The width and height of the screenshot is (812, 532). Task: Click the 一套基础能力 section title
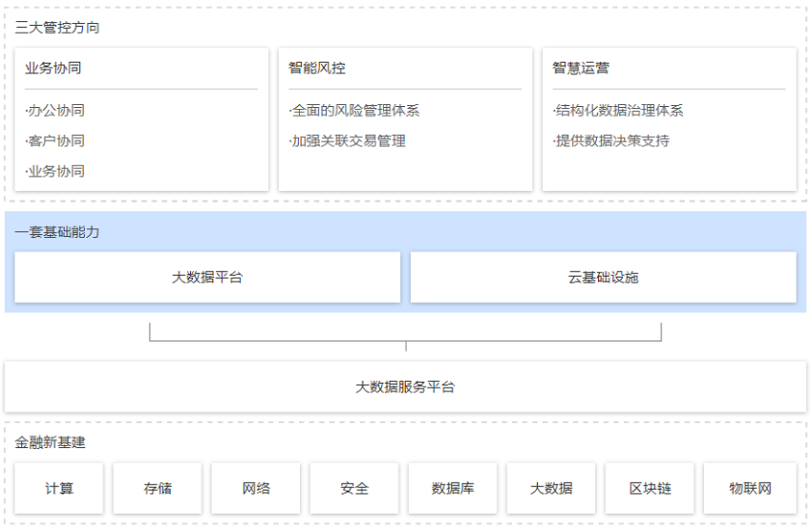(x=57, y=232)
